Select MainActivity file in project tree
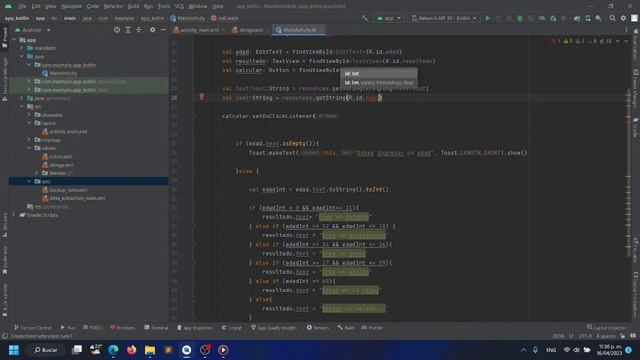640x360 pixels. [x=63, y=73]
